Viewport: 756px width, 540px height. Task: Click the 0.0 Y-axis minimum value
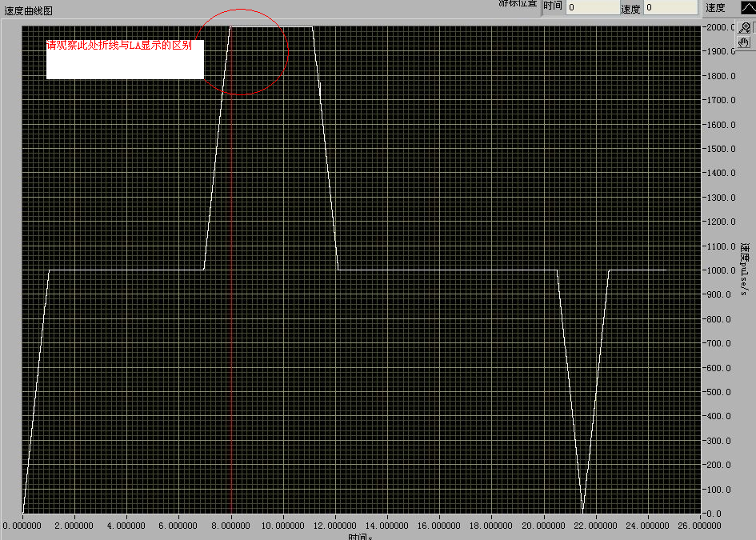coord(714,514)
